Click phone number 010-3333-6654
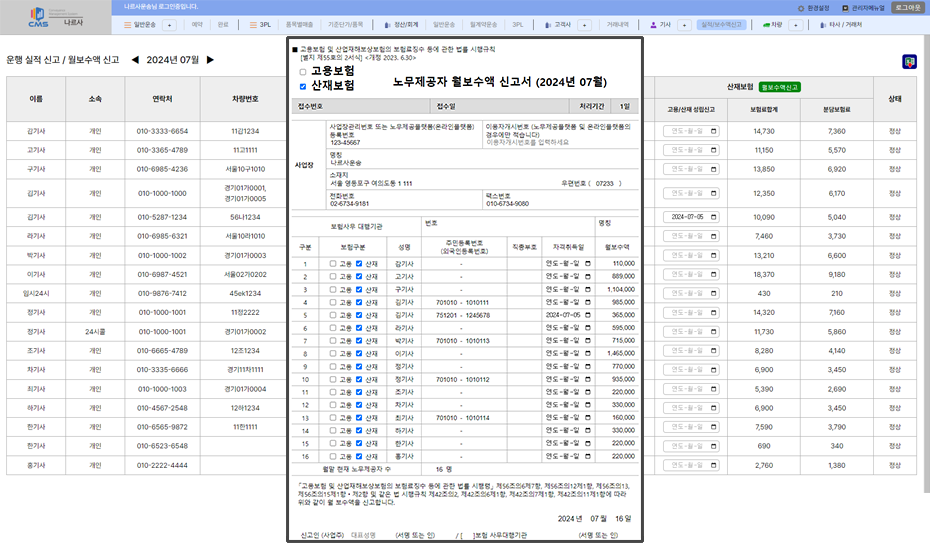The image size is (930, 550). click(x=163, y=131)
